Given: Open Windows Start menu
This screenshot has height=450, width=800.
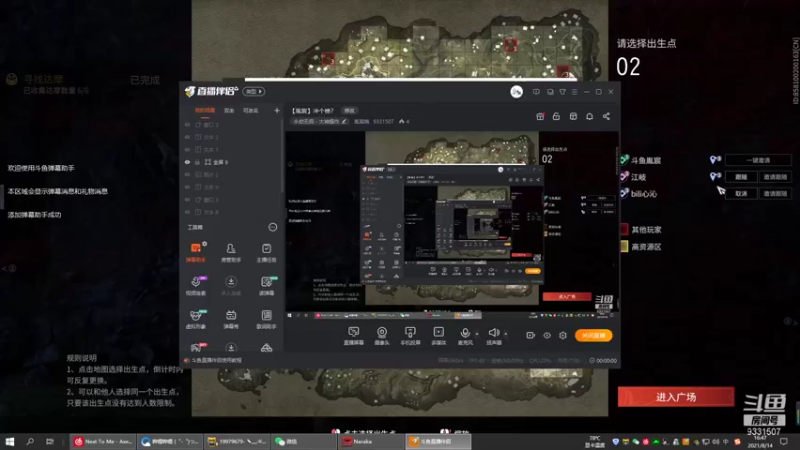Looking at the screenshot, I should point(10,441).
